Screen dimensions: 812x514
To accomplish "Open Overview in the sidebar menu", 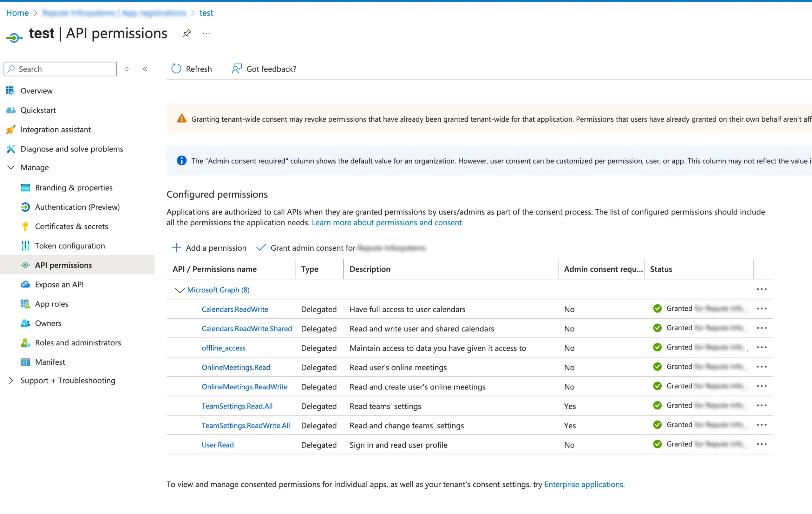I will (36, 91).
